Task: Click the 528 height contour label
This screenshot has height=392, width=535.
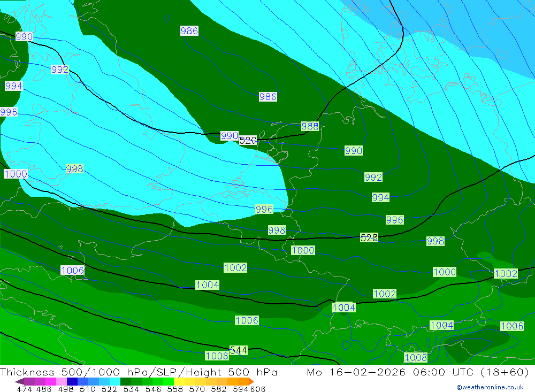Action: coord(369,237)
